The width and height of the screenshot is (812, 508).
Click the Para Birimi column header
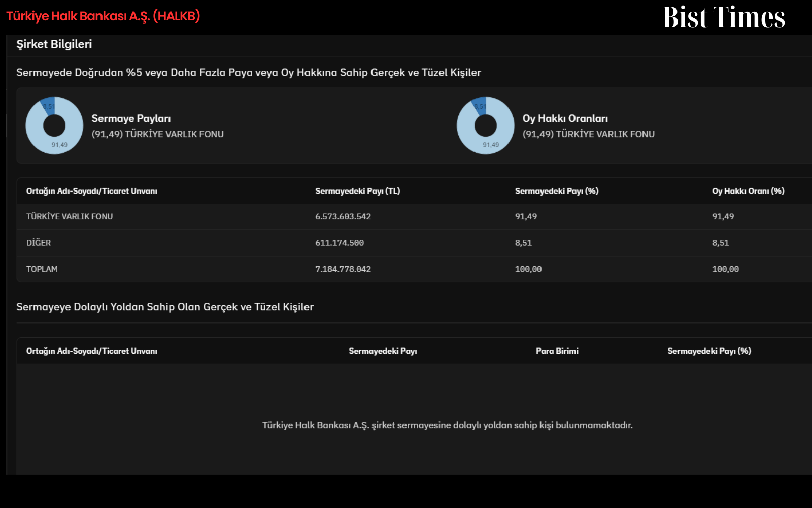pyautogui.click(x=557, y=351)
